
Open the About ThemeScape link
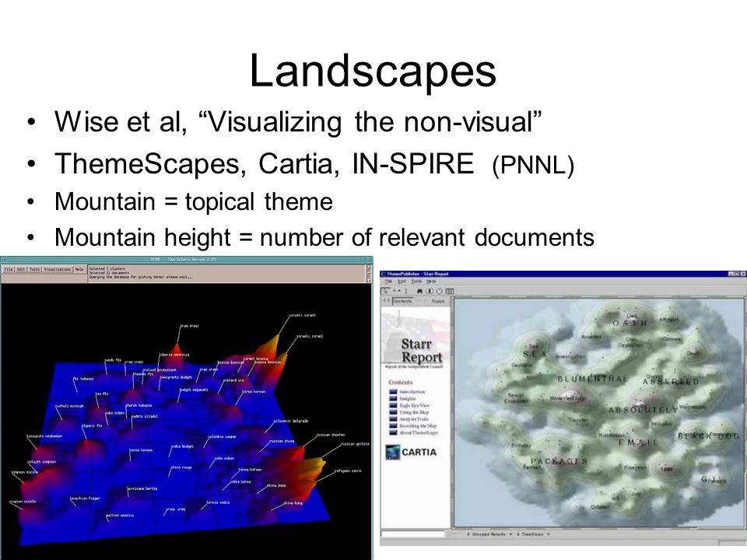(419, 432)
